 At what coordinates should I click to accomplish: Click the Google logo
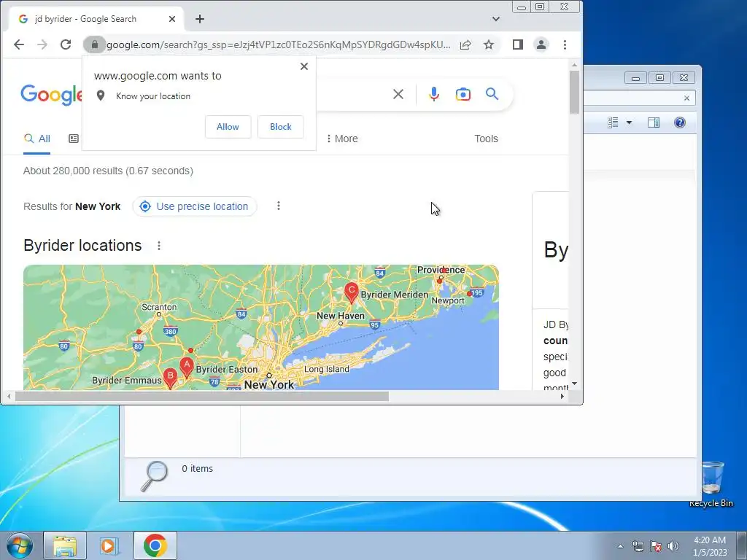coord(52,95)
